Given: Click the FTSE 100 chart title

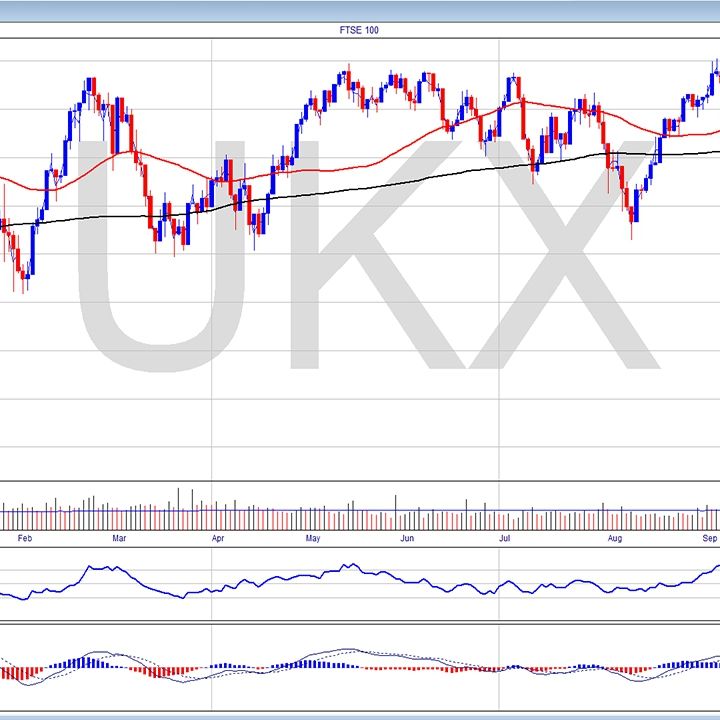Looking at the screenshot, I should 359,30.
